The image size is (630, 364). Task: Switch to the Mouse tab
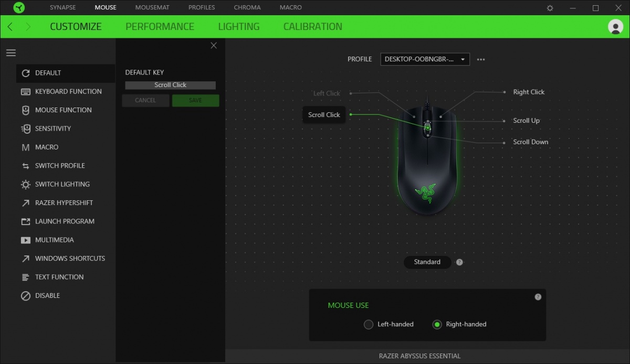[x=106, y=8]
